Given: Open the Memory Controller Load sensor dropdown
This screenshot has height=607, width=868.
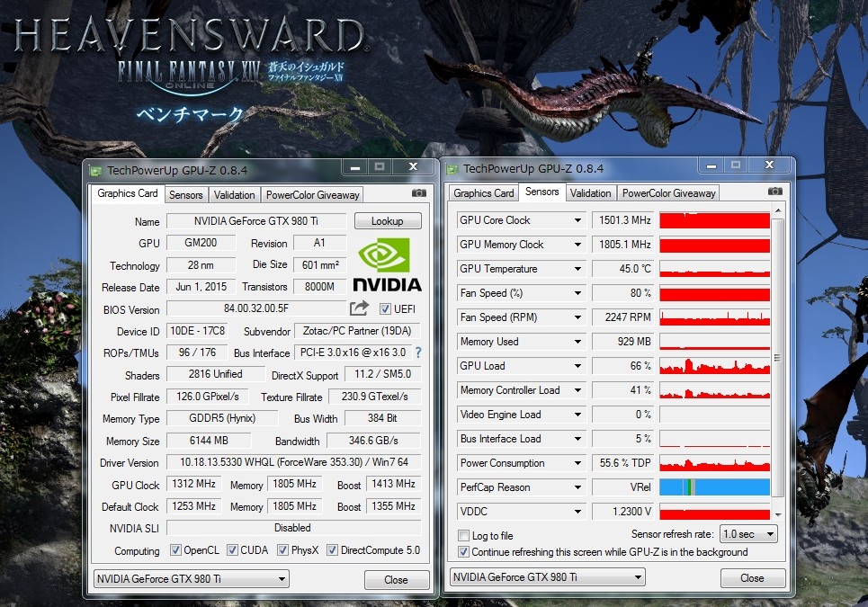Looking at the screenshot, I should pos(577,390).
